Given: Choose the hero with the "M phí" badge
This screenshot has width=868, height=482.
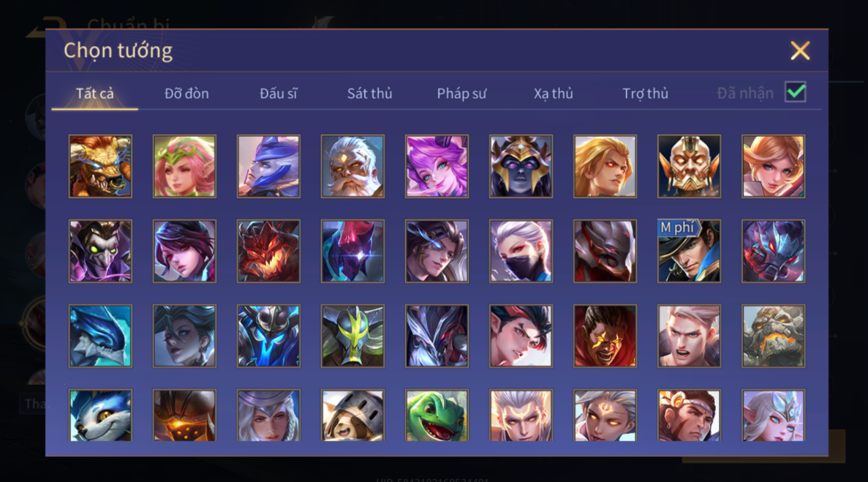Looking at the screenshot, I should tap(689, 251).
